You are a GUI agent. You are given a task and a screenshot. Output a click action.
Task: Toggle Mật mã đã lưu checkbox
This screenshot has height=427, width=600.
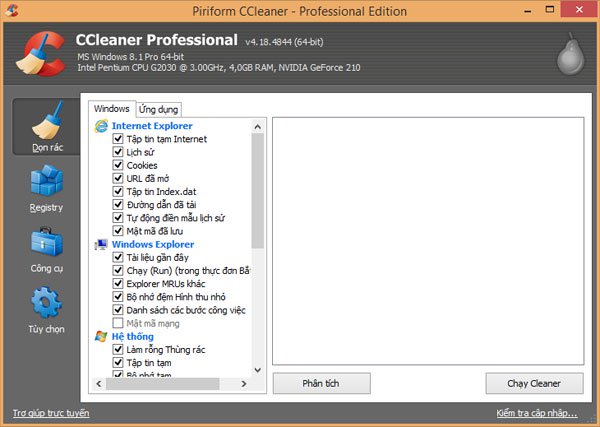point(118,231)
